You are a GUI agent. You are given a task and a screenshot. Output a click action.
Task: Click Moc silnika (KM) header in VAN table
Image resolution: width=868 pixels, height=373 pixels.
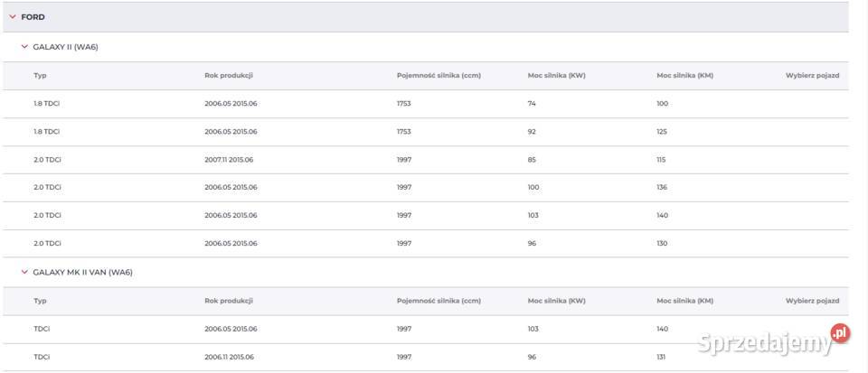click(x=684, y=301)
